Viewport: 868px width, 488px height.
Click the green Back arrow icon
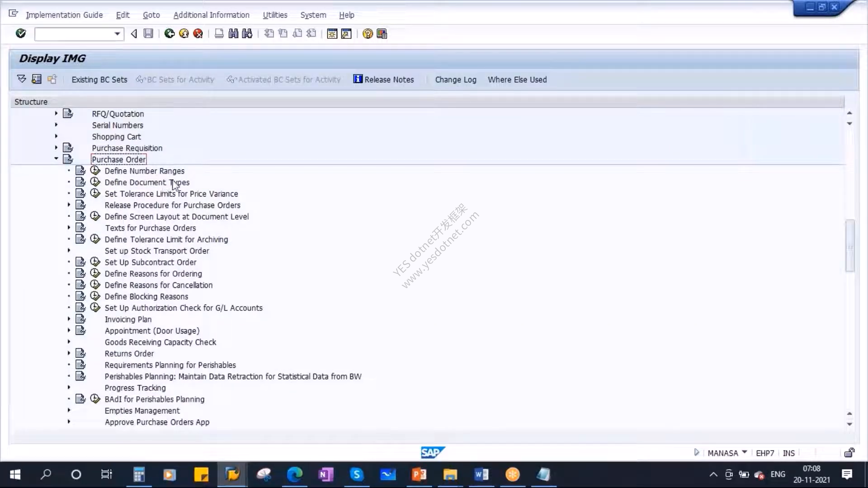pos(170,33)
